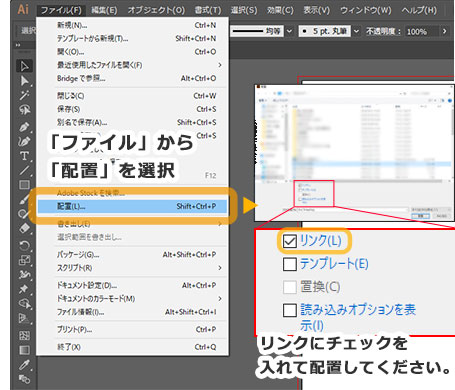Choose パッケージ(G)... menu item
This screenshot has width=455, height=390.
[x=133, y=254]
